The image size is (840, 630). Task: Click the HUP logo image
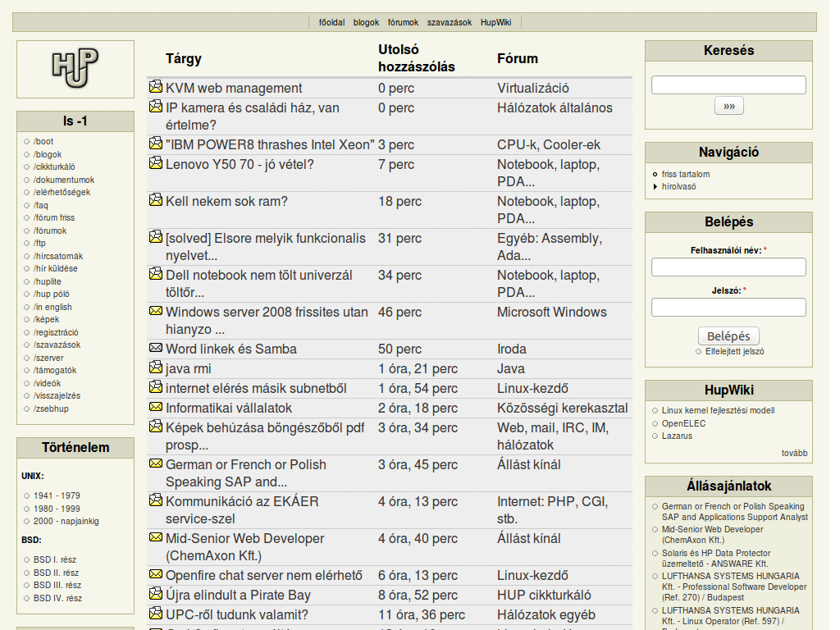pyautogui.click(x=75, y=69)
